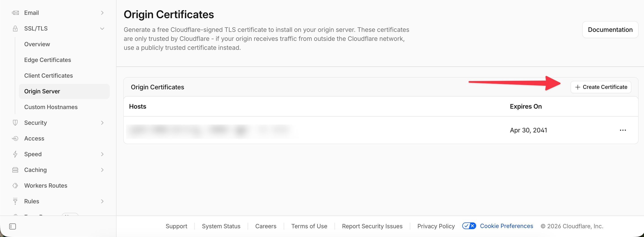Toggle the Cookie Preferences check-cross switch
644x237 pixels.
coord(469,226)
